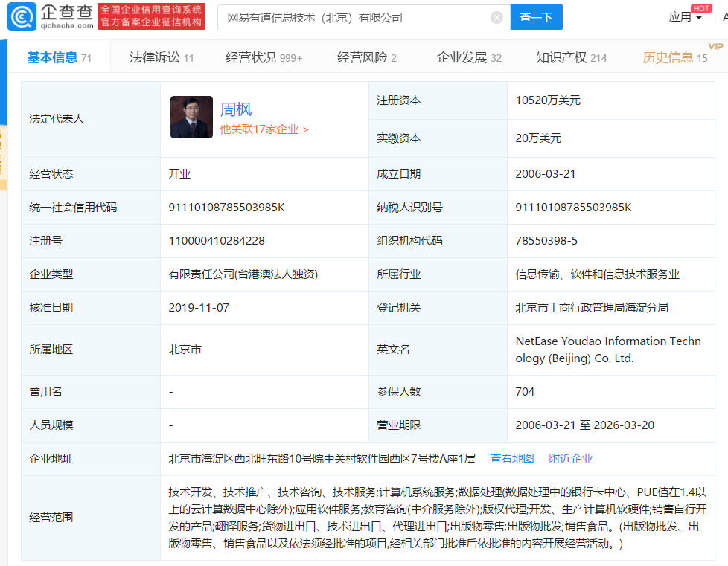This screenshot has height=566, width=728.
Task: Open legal representative 周枫's photo
Action: click(x=191, y=117)
